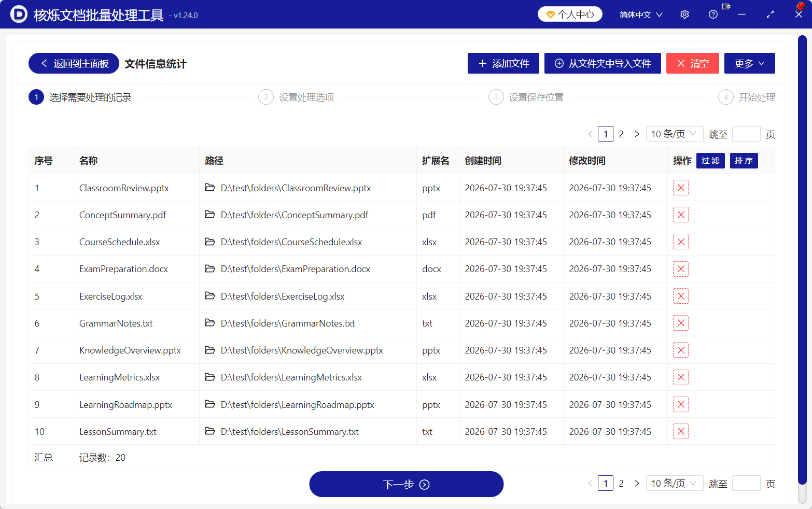Select page 1 in top pagination
The height and width of the screenshot is (509, 812).
pos(606,134)
